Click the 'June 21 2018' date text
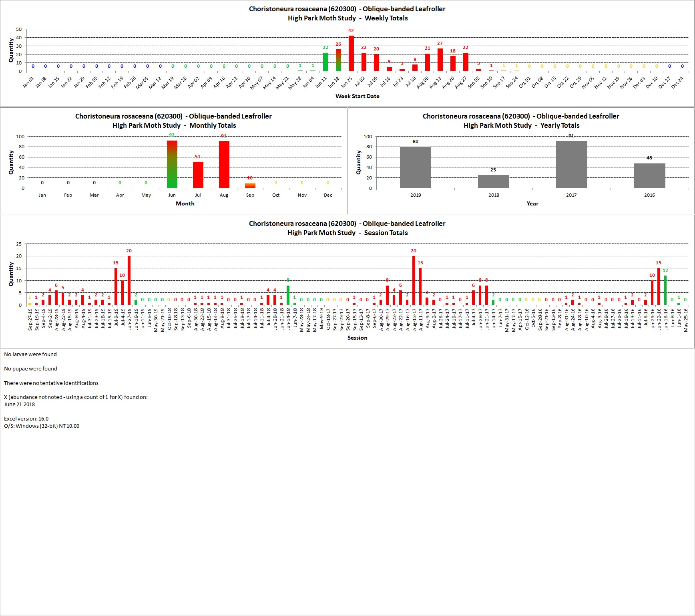Viewport: 695px width, 616px height. [19, 405]
